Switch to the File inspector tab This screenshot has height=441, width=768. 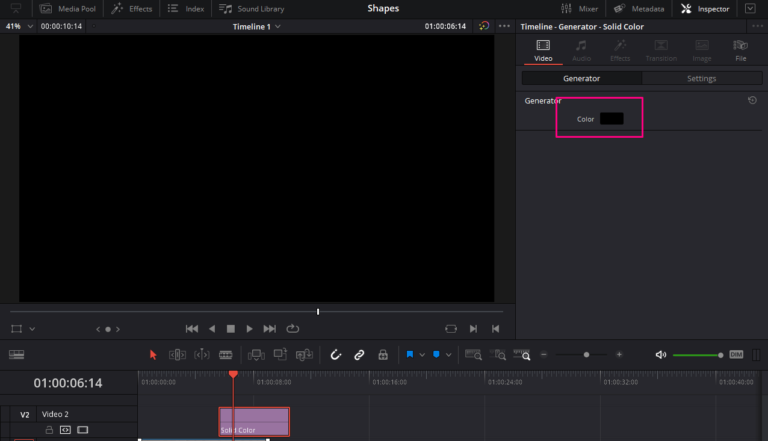click(x=741, y=51)
